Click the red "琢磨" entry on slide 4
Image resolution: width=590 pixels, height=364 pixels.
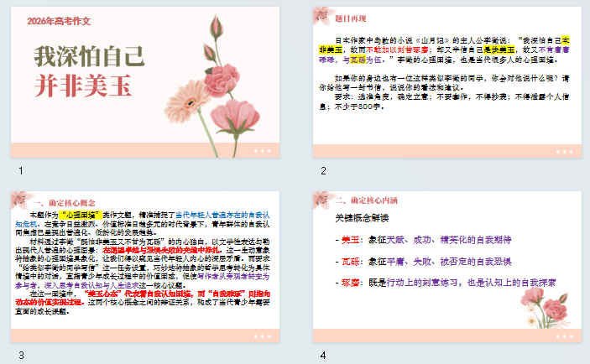(350, 283)
